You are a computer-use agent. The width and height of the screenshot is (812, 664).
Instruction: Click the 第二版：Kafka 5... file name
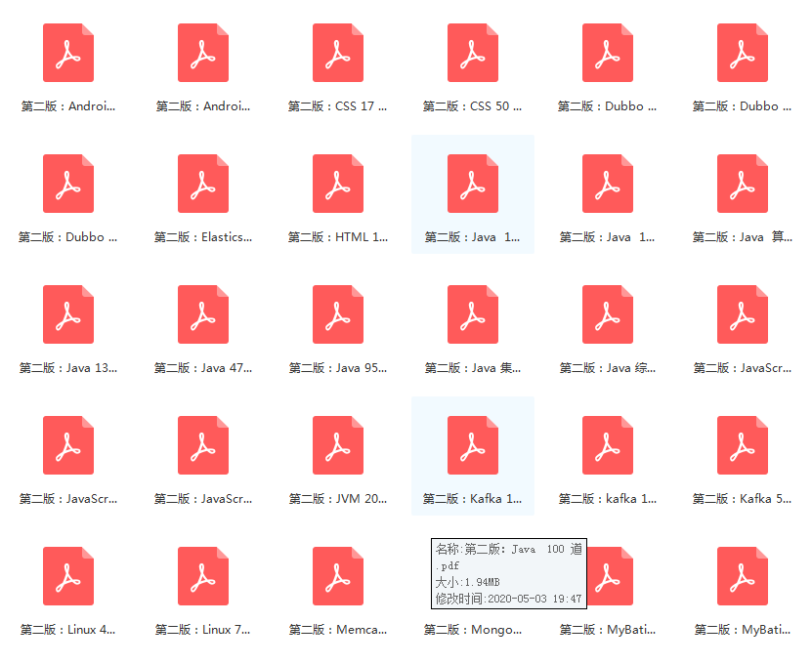(742, 499)
